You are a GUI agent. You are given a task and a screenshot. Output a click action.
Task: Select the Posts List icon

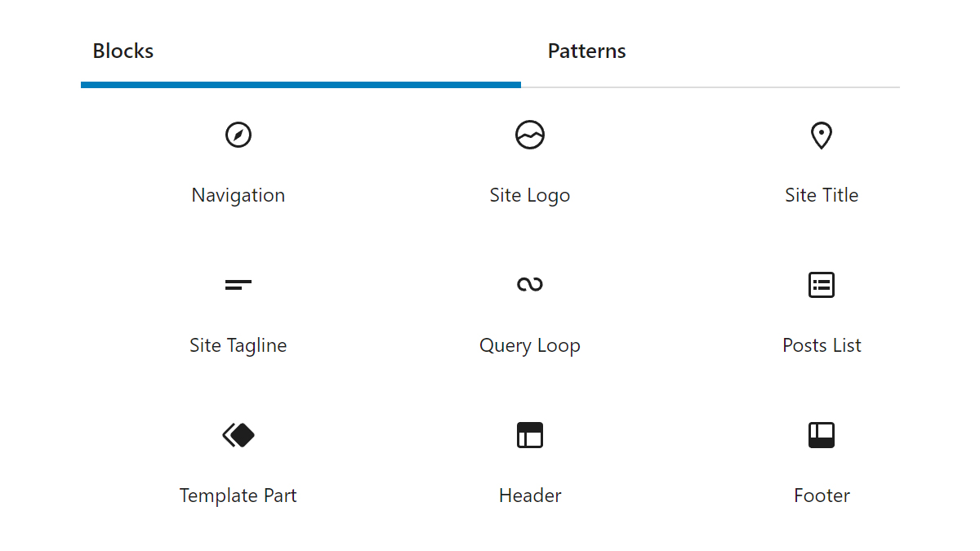(x=822, y=285)
